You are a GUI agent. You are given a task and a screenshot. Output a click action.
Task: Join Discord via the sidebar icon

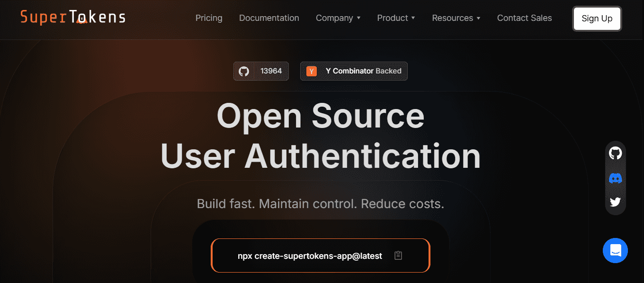pos(615,178)
